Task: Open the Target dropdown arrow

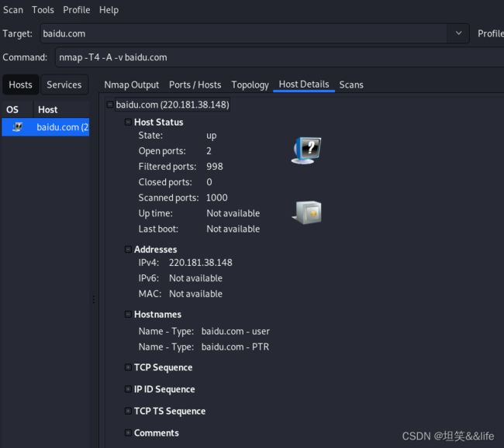Action: [459, 33]
